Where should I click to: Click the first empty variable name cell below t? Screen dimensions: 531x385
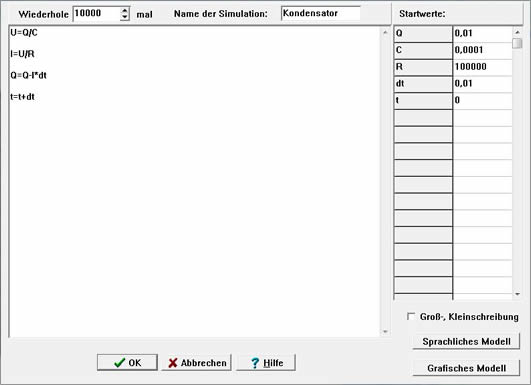click(x=423, y=117)
